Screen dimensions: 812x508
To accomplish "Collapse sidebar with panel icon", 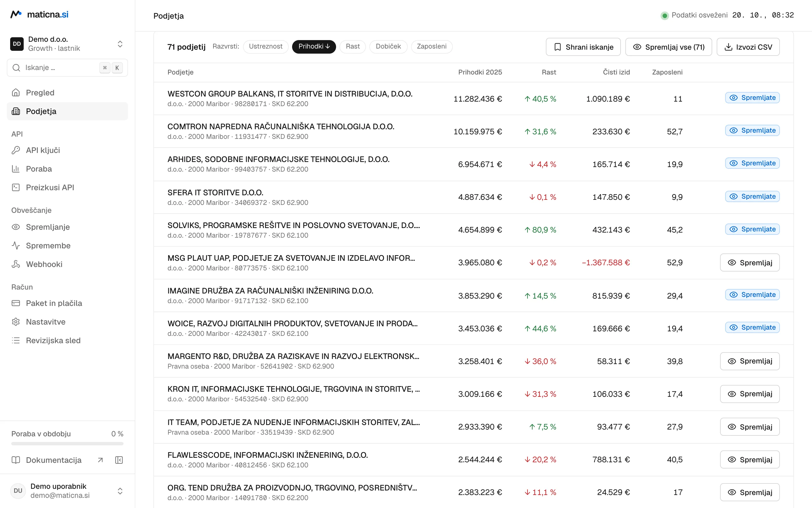I will (119, 460).
